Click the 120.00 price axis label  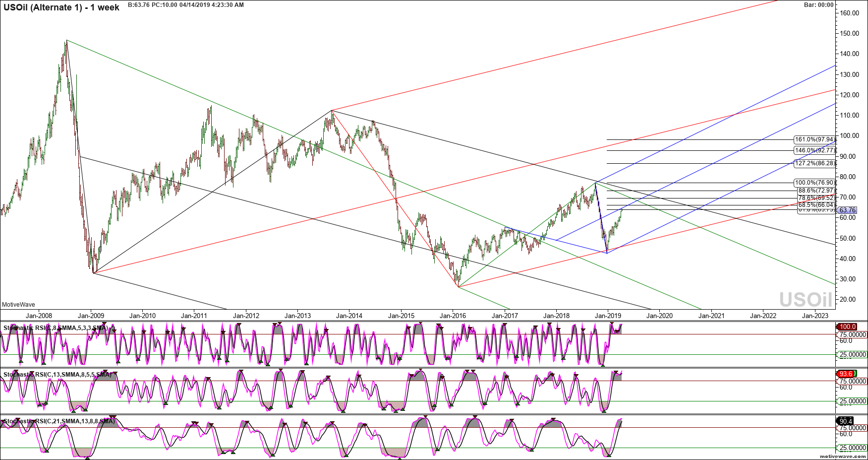[850, 95]
